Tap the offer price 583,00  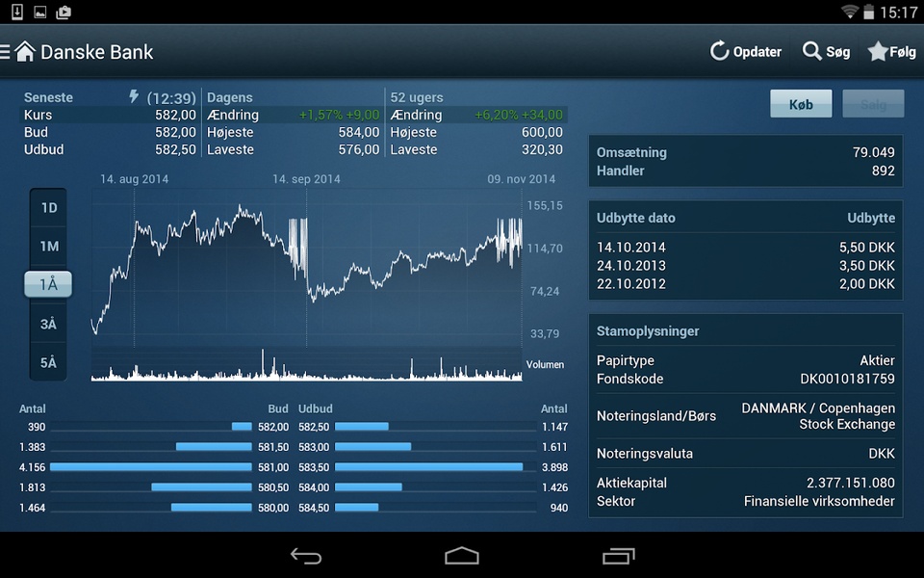pyautogui.click(x=314, y=447)
